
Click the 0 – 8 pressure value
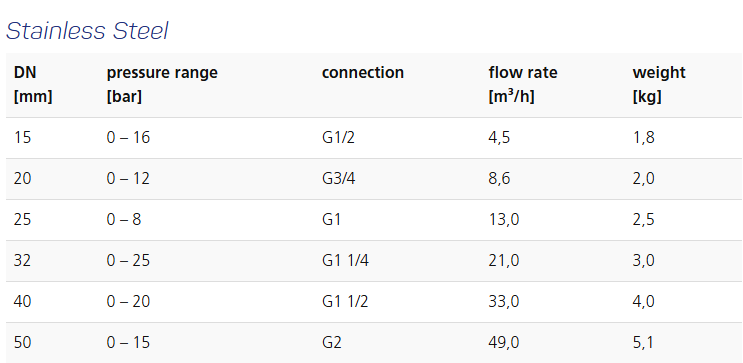(124, 219)
